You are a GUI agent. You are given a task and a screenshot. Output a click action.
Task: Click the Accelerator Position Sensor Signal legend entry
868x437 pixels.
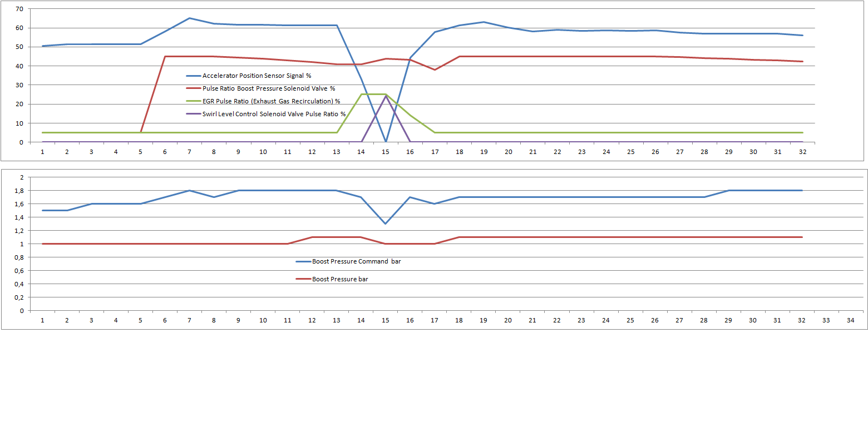click(257, 76)
